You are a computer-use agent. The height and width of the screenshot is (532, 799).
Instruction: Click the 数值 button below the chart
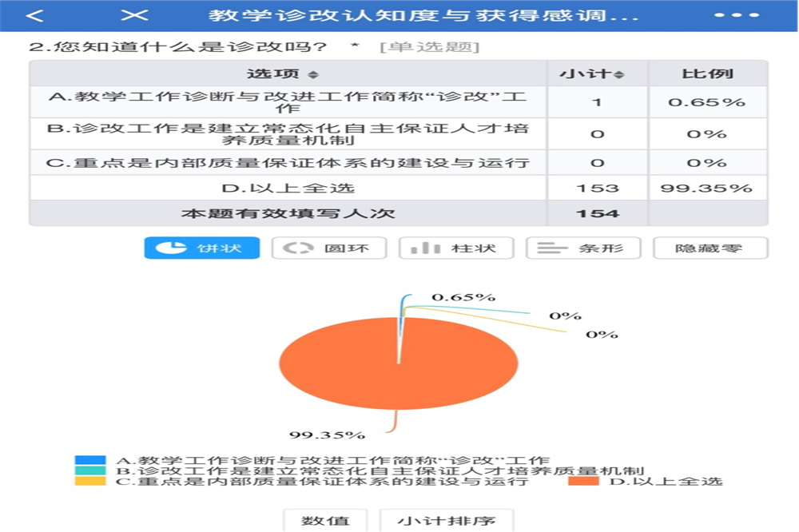325,521
